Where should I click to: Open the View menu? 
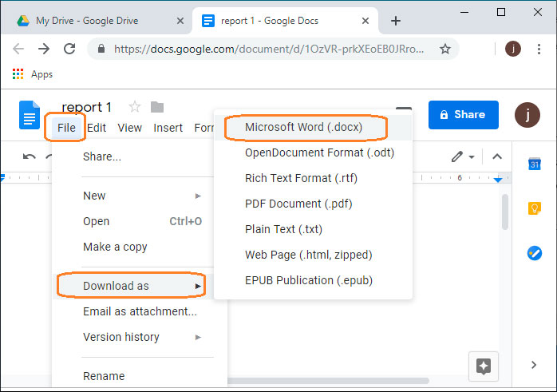(x=129, y=128)
